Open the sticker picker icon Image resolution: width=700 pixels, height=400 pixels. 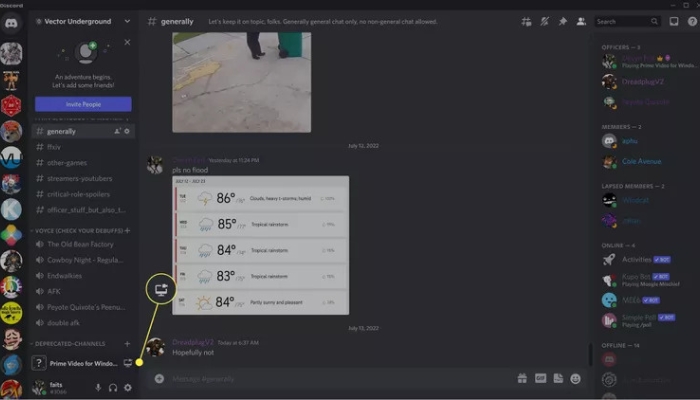[558, 379]
